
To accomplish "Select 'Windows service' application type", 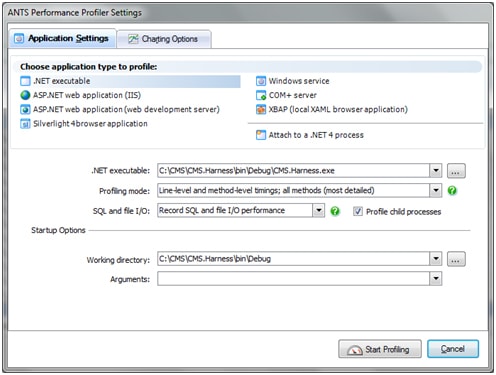I will pyautogui.click(x=293, y=81).
